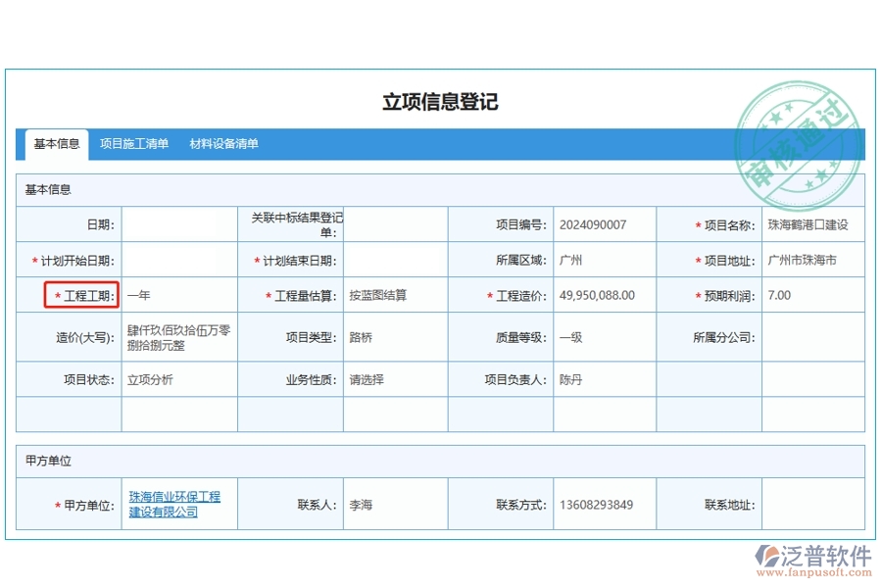Open the 质量等级 一级 dropdown

604,337
